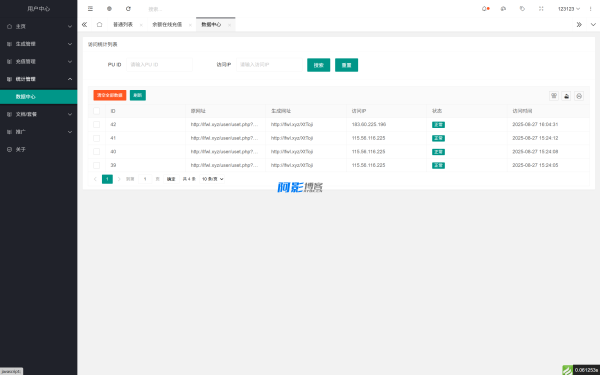
Task: Click the green 搜索 button
Action: [318, 65]
